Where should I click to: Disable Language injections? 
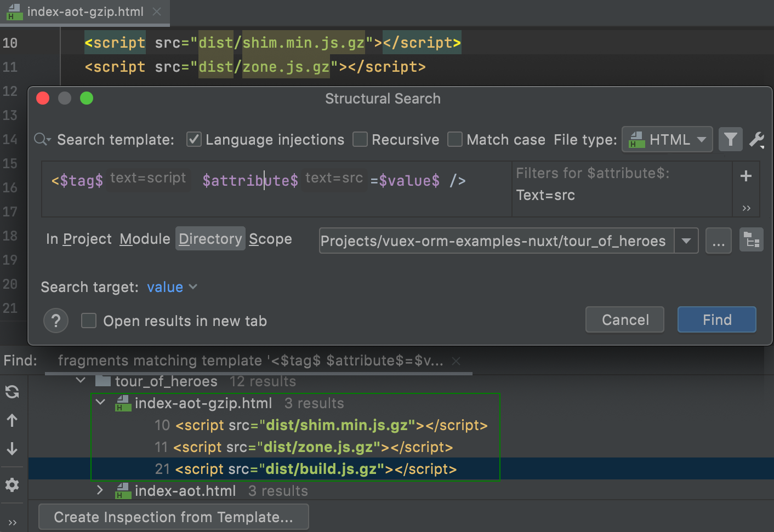point(193,139)
